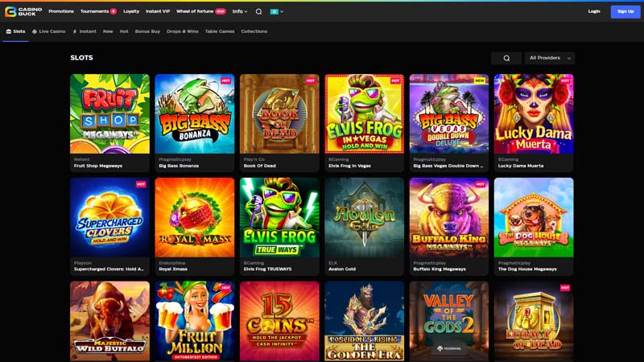The image size is (644, 362).
Task: Click the HOT badge on Big Bass Bonanza
Action: (225, 81)
